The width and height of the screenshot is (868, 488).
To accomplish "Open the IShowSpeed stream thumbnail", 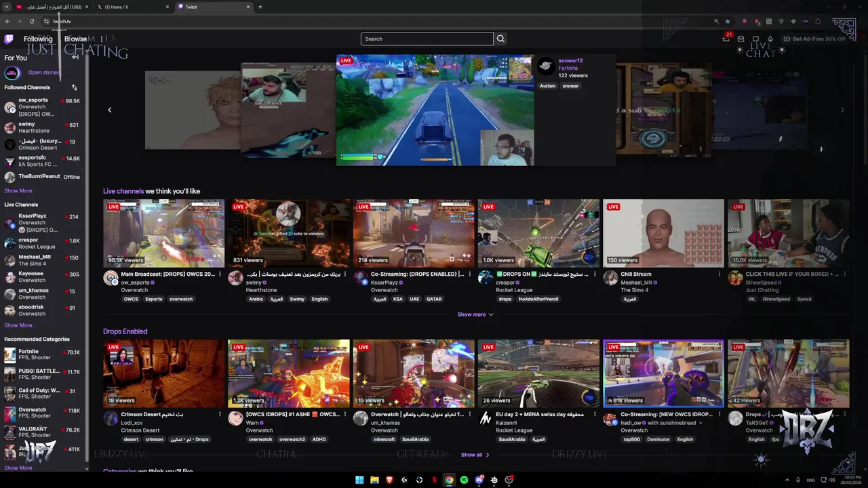I will pyautogui.click(x=788, y=233).
